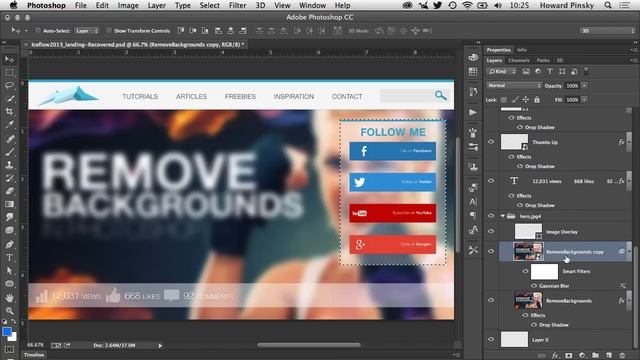Collapse the hero.jpg4 group triangle
Viewport: 640px width, 360px height.
[x=503, y=216]
